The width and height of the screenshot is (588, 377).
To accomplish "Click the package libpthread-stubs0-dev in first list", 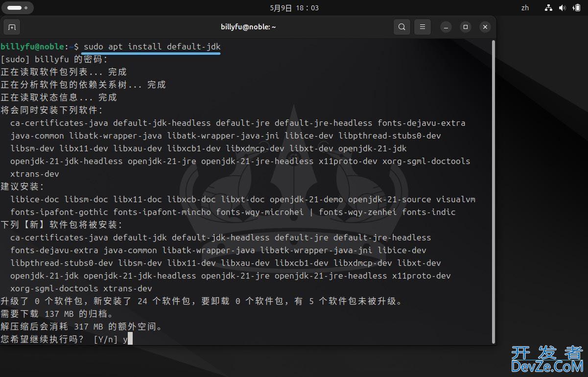I will point(390,136).
